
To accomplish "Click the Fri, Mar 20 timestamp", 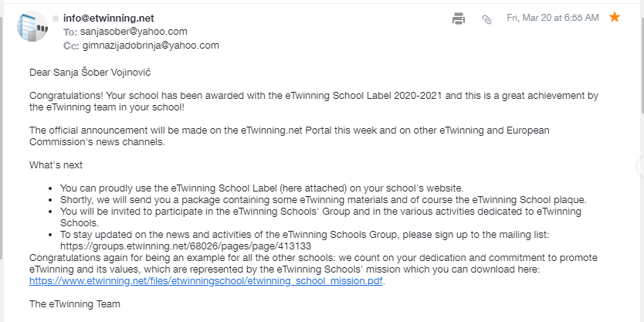I will (x=551, y=18).
